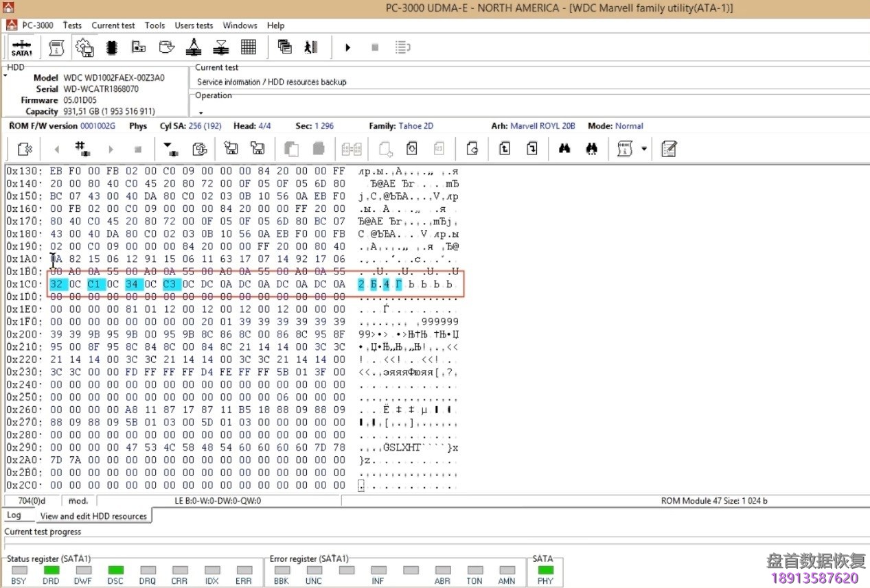
Task: Open the PC-3000 menu
Action: [x=38, y=25]
